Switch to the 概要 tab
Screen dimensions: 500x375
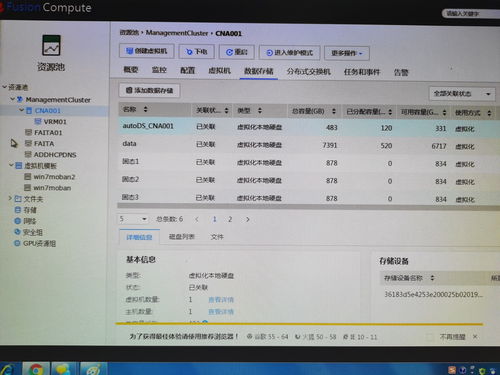coord(131,70)
